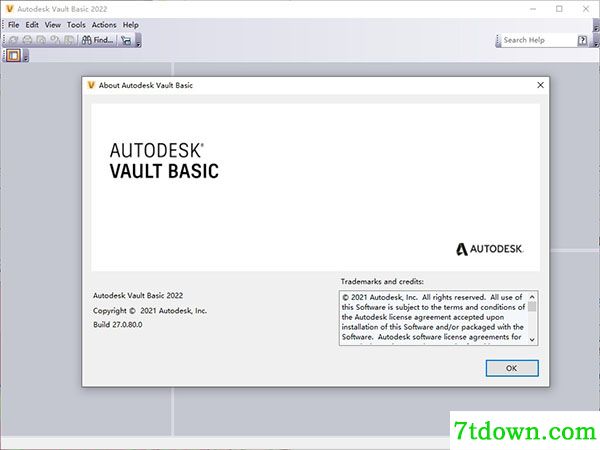
Task: Click the fourth disabled toolbar icon before Find
Action: pyautogui.click(x=55, y=40)
